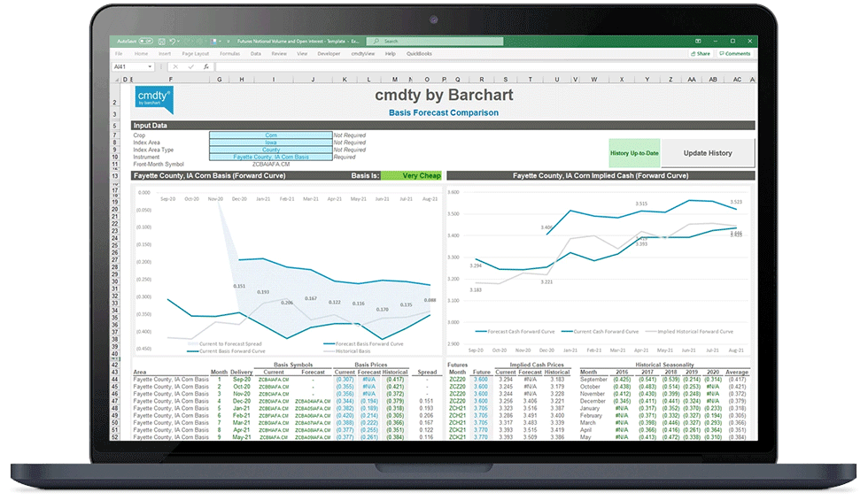Click the Current to Forecast Spread legend entry
Viewport: 868px width, 500px height.
(225, 344)
